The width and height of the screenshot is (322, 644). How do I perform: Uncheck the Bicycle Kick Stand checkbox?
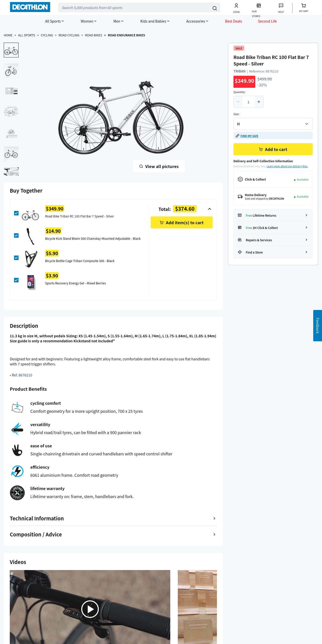16,235
